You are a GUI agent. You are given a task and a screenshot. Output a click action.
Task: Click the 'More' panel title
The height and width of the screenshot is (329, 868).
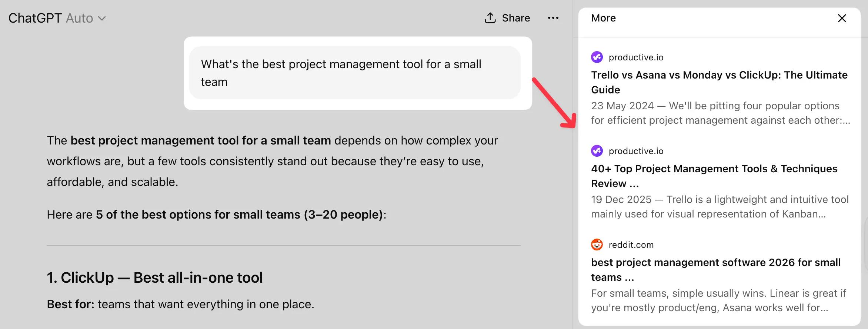click(603, 18)
